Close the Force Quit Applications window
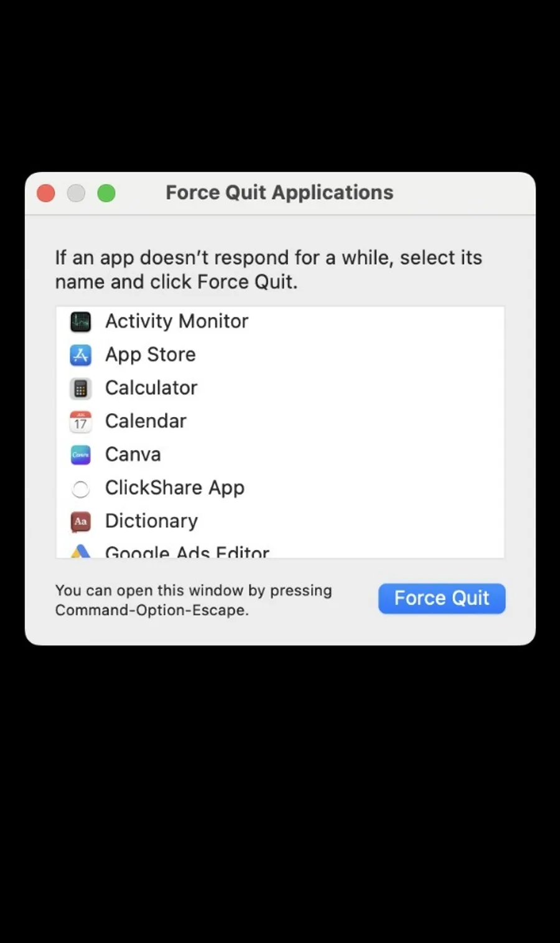This screenshot has height=943, width=560. click(x=46, y=194)
